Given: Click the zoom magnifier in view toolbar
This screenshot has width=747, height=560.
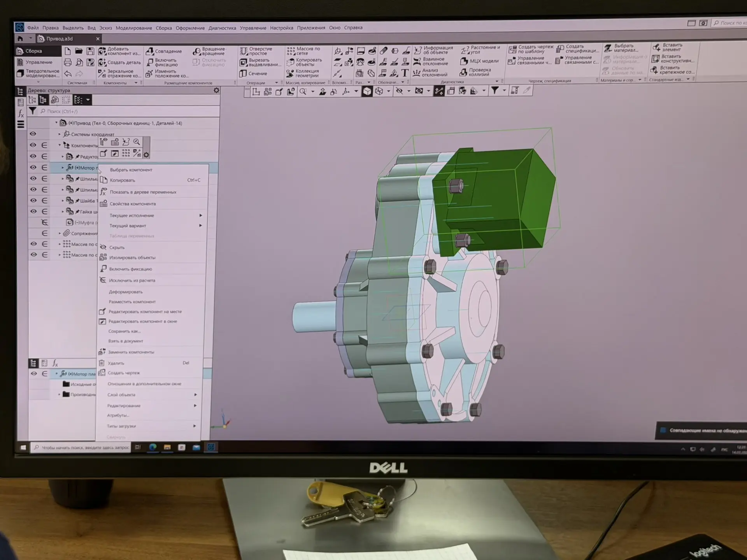Looking at the screenshot, I should pos(303,91).
